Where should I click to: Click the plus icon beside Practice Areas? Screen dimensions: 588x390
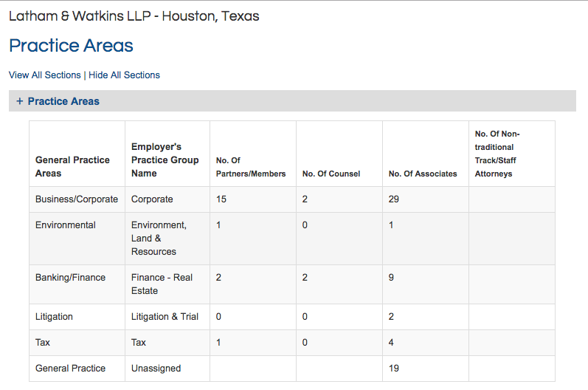tap(20, 101)
